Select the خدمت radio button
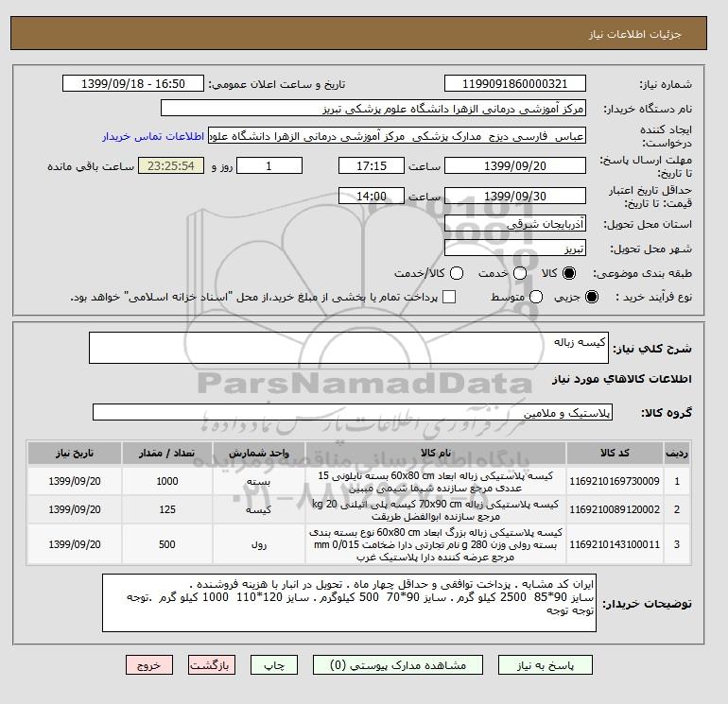The width and height of the screenshot is (728, 704). [520, 273]
